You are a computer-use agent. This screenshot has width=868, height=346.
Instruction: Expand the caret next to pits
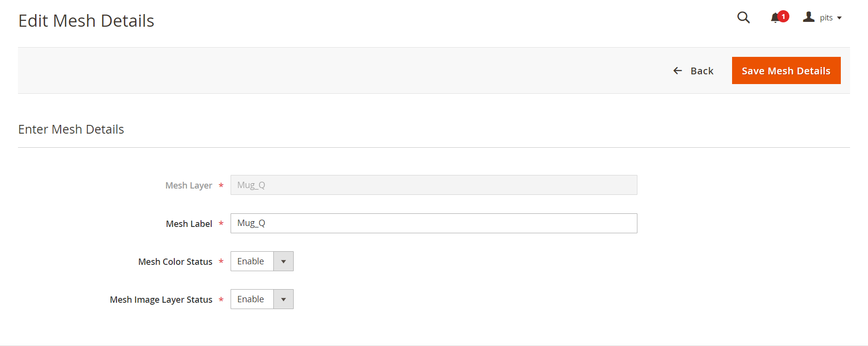839,18
